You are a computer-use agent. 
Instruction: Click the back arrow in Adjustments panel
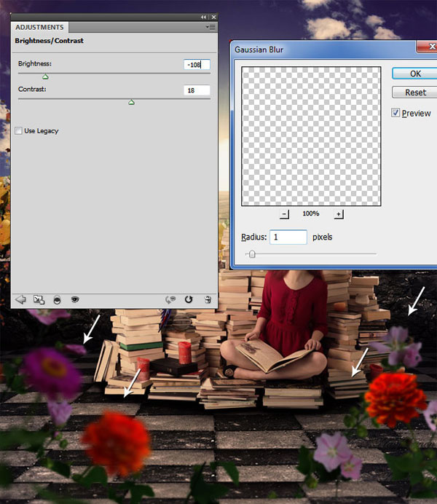click(21, 299)
